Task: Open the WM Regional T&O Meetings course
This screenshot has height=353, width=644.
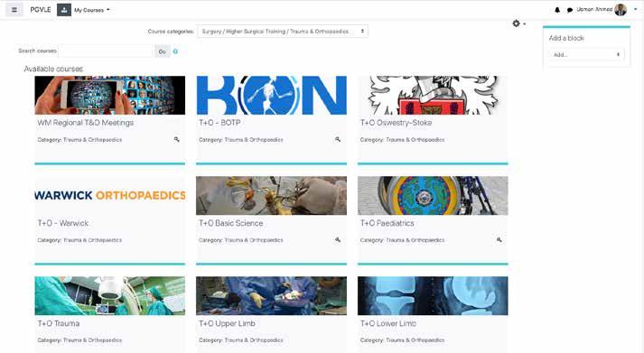Action: (x=86, y=123)
